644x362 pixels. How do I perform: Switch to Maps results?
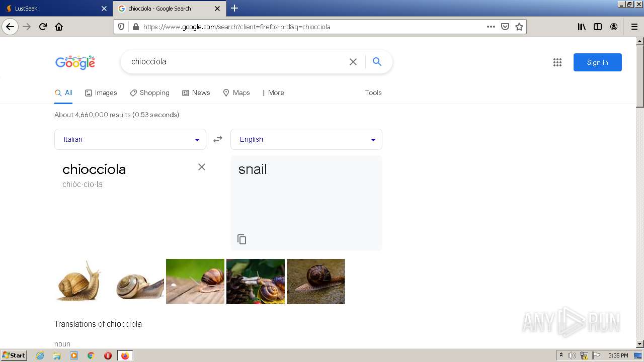pyautogui.click(x=236, y=93)
